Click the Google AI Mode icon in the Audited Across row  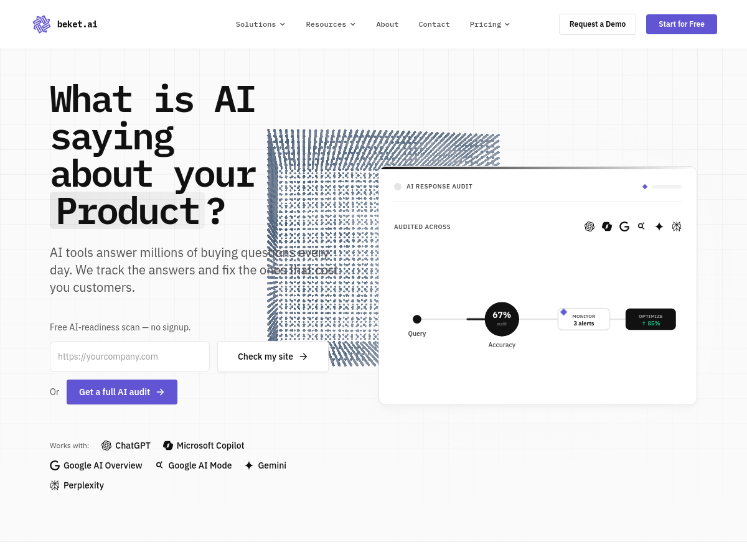(x=641, y=226)
